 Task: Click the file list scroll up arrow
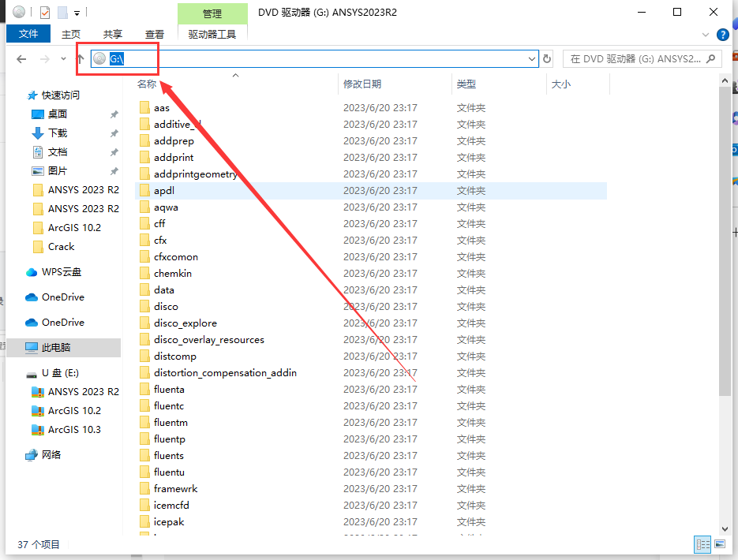(725, 81)
